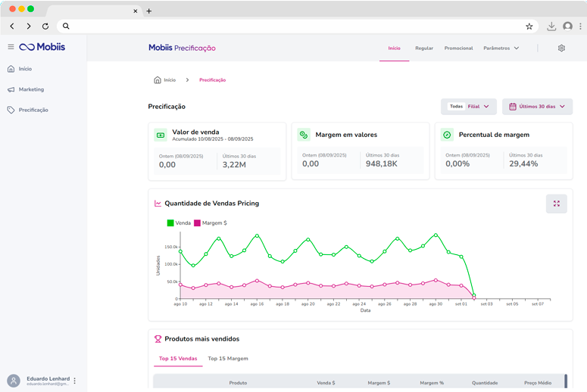The height and width of the screenshot is (392, 587).
Task: Click the Margem % column header
Action: point(432,383)
